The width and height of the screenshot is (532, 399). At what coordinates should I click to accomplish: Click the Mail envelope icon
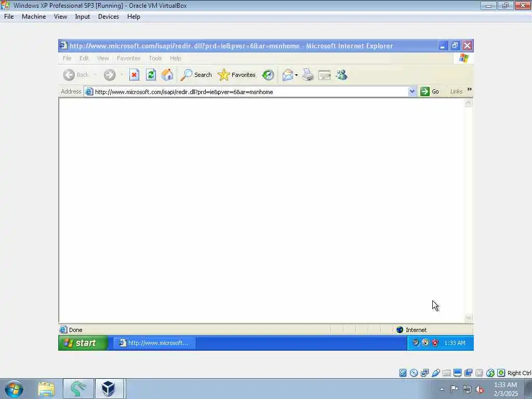point(287,75)
